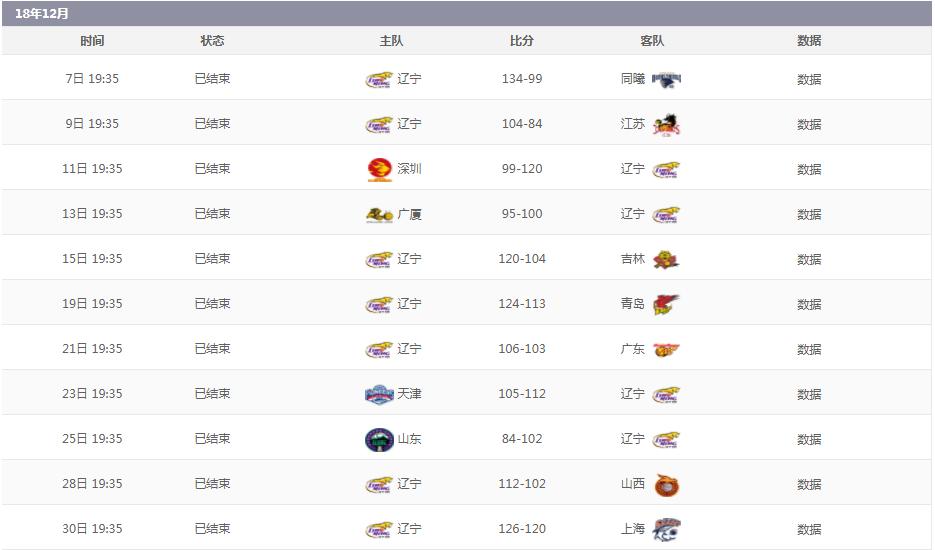The width and height of the screenshot is (935, 550).
Task: Click the 比分 column header
Action: (522, 41)
